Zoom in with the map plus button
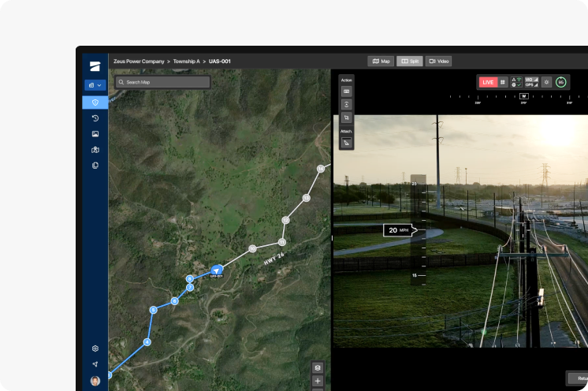This screenshot has height=391, width=588. click(318, 381)
